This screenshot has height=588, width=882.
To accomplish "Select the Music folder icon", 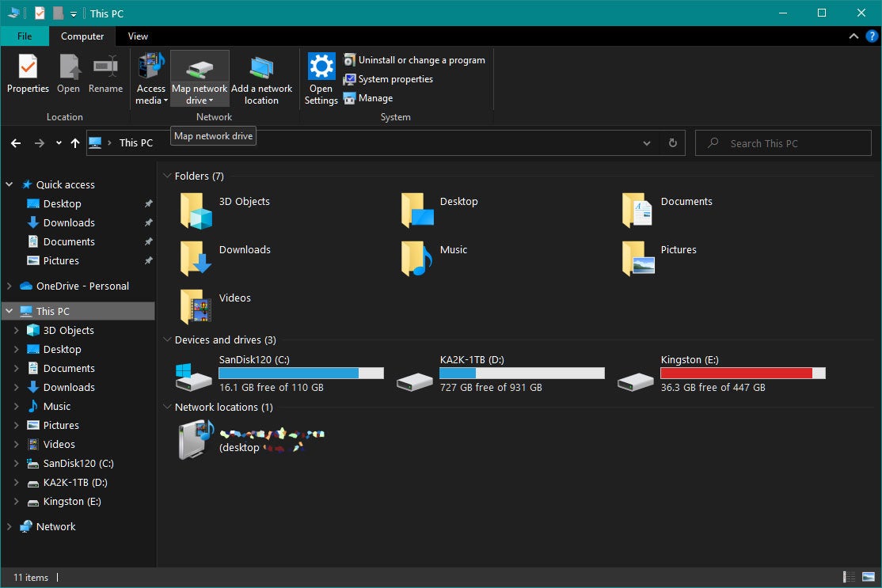I will 416,259.
